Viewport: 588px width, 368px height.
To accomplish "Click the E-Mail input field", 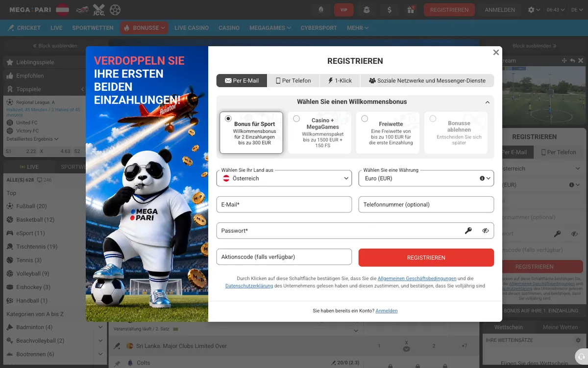I will coord(284,205).
